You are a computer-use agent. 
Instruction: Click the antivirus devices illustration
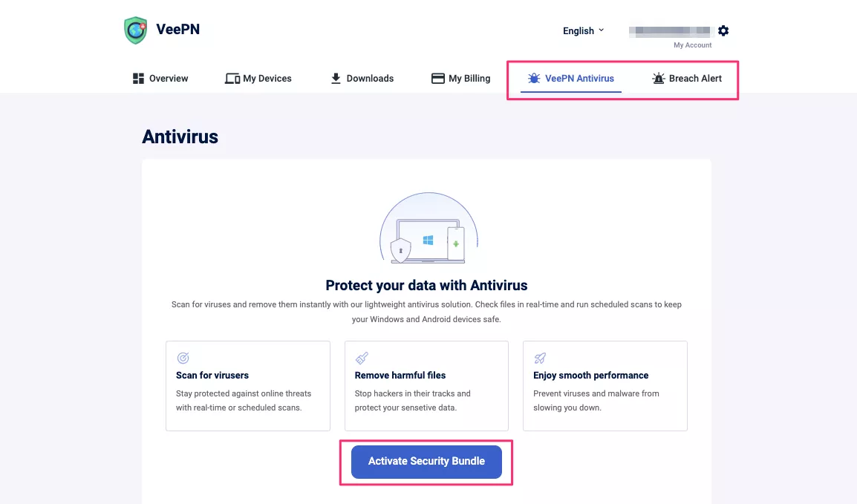coord(428,230)
